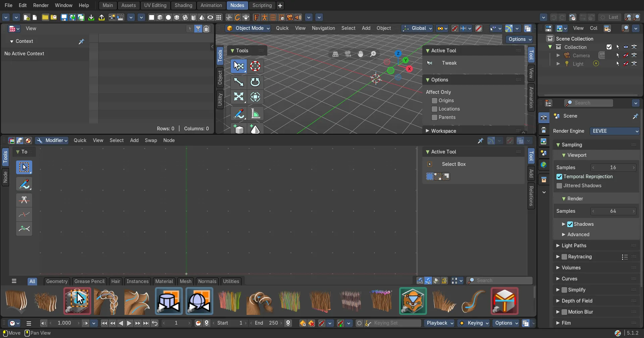Enable the Locations checkbox
Screen dimensions: 644x338
435,109
